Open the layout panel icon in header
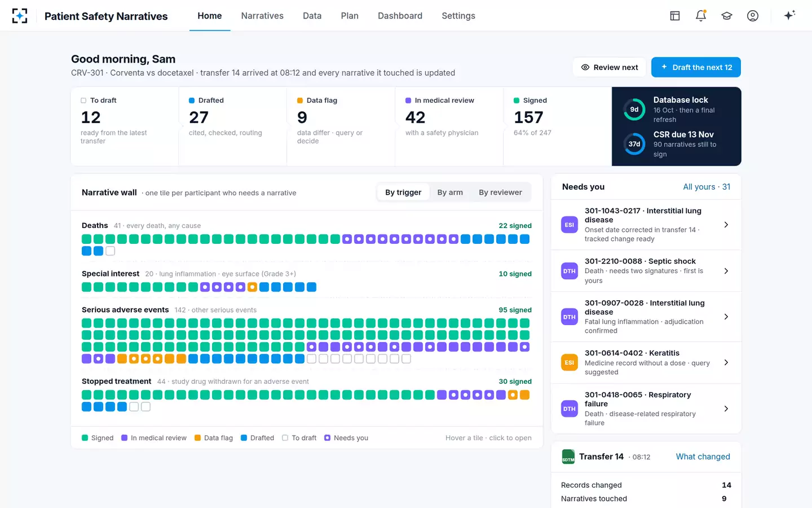812x508 pixels. click(675, 16)
